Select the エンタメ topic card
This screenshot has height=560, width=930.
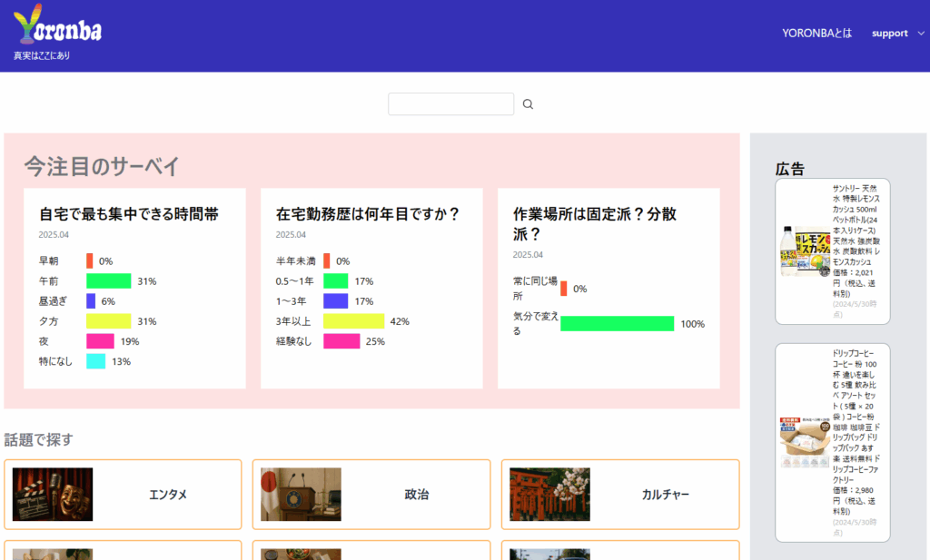(168, 495)
